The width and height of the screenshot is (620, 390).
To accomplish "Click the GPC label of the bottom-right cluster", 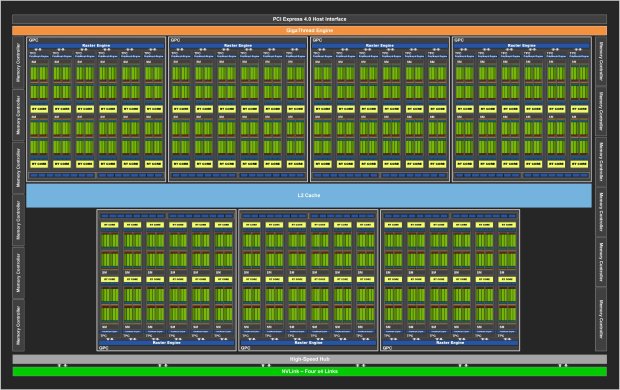I will pyautogui.click(x=388, y=348).
